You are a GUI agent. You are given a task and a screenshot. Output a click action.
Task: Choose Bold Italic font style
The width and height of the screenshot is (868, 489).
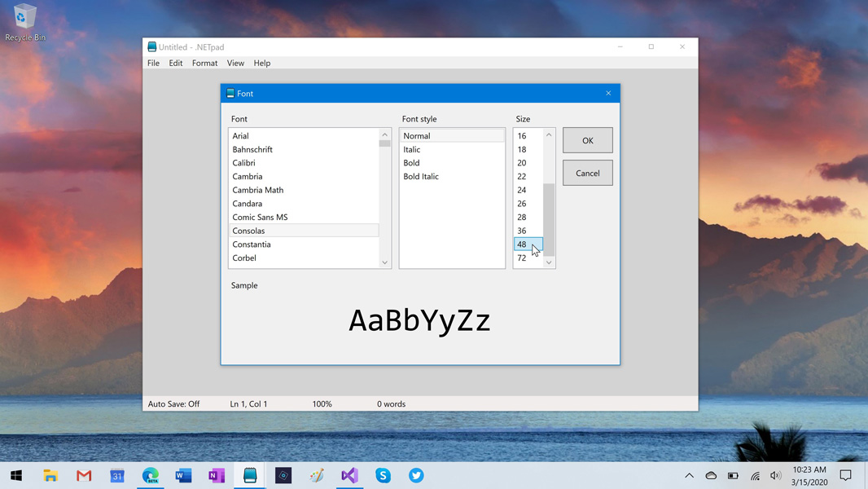[x=421, y=176]
